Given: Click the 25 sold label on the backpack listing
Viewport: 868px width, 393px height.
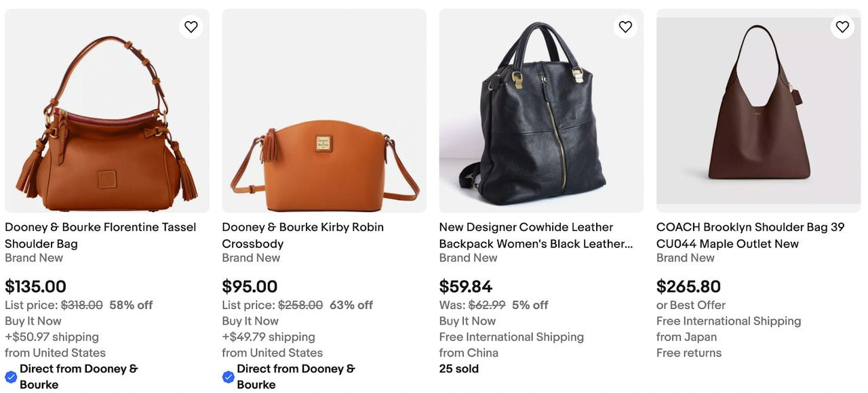Looking at the screenshot, I should (459, 368).
